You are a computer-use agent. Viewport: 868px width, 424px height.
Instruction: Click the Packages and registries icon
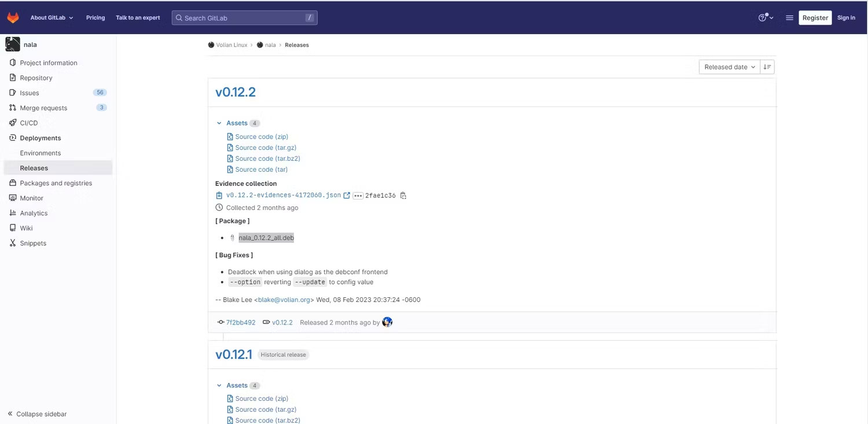tap(13, 183)
